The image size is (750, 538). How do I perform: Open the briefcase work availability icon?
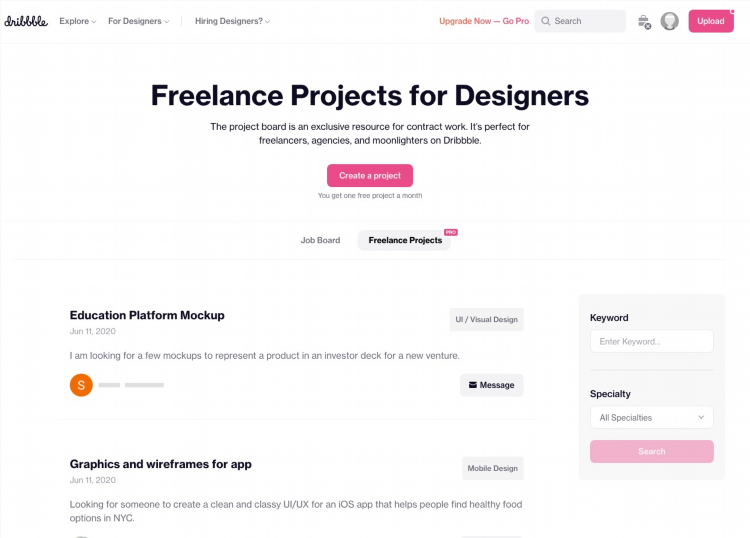644,22
